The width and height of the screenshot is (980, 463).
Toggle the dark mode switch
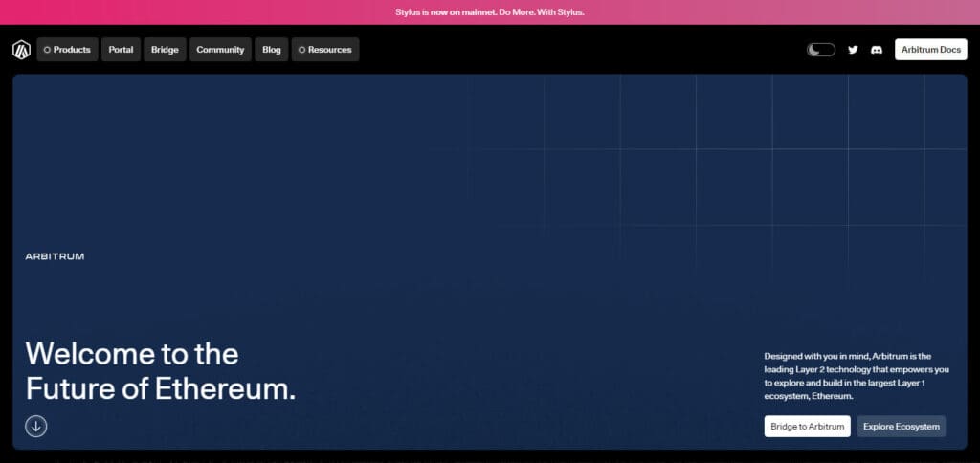pos(820,50)
